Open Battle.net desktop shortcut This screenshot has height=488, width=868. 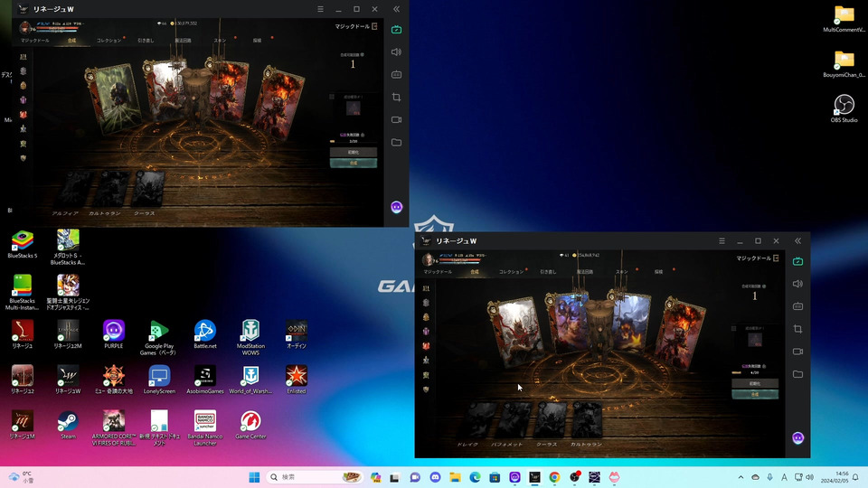pyautogui.click(x=205, y=333)
